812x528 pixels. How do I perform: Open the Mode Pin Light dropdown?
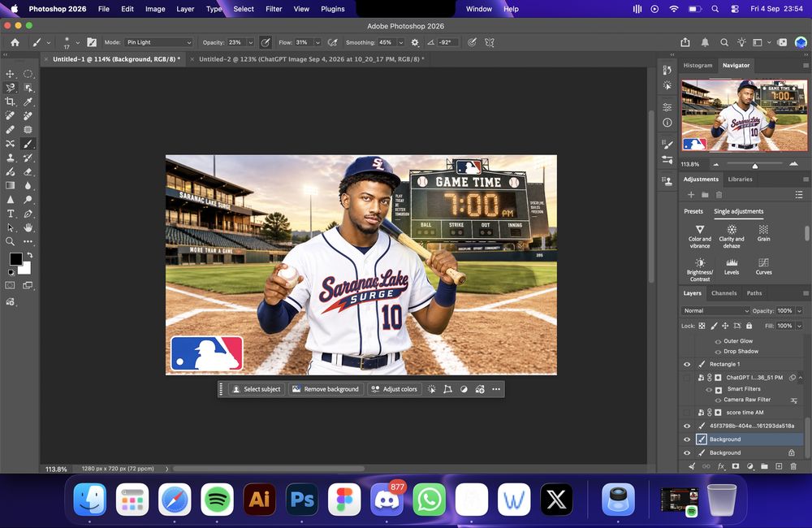pyautogui.click(x=158, y=42)
